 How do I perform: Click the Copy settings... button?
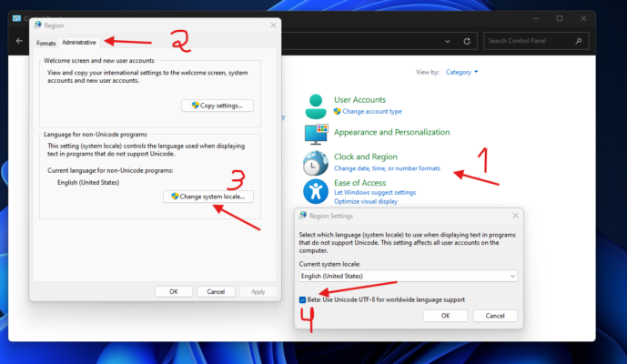(x=217, y=106)
